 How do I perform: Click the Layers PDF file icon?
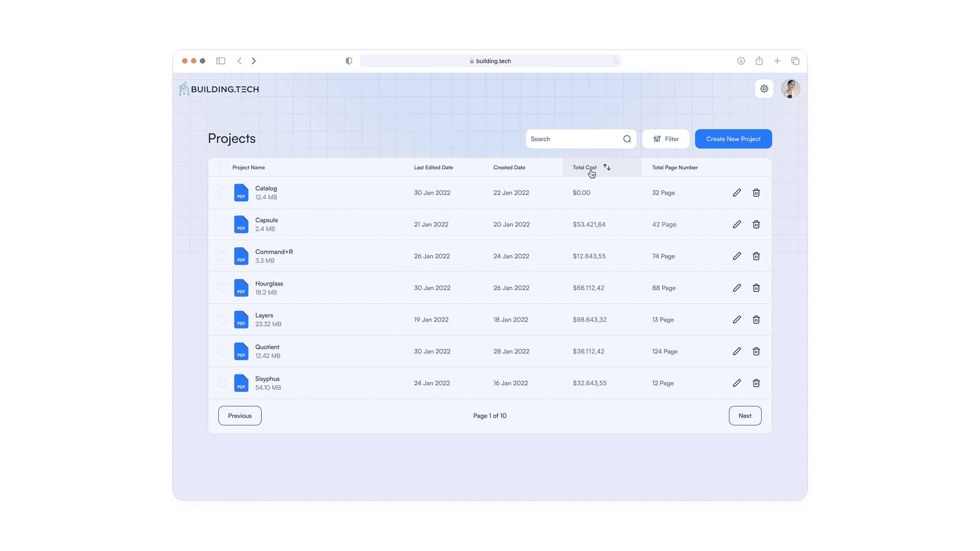241,319
